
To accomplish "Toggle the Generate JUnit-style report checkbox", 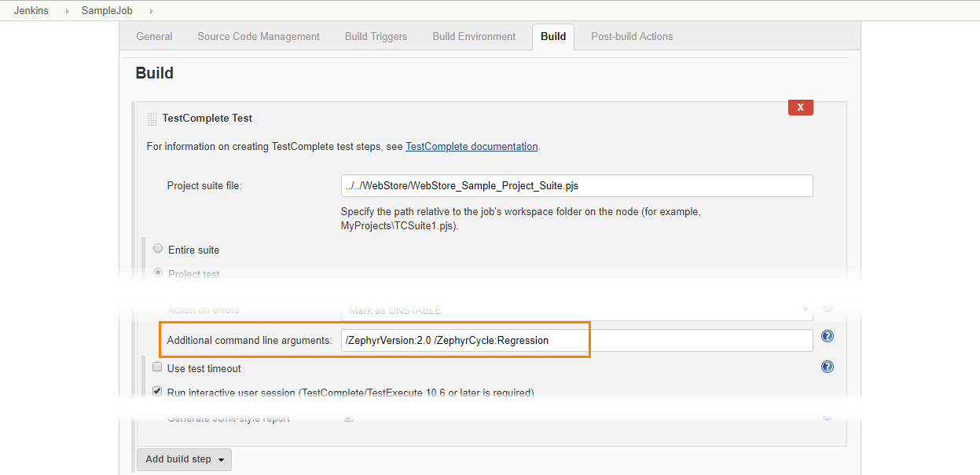I will click(348, 418).
